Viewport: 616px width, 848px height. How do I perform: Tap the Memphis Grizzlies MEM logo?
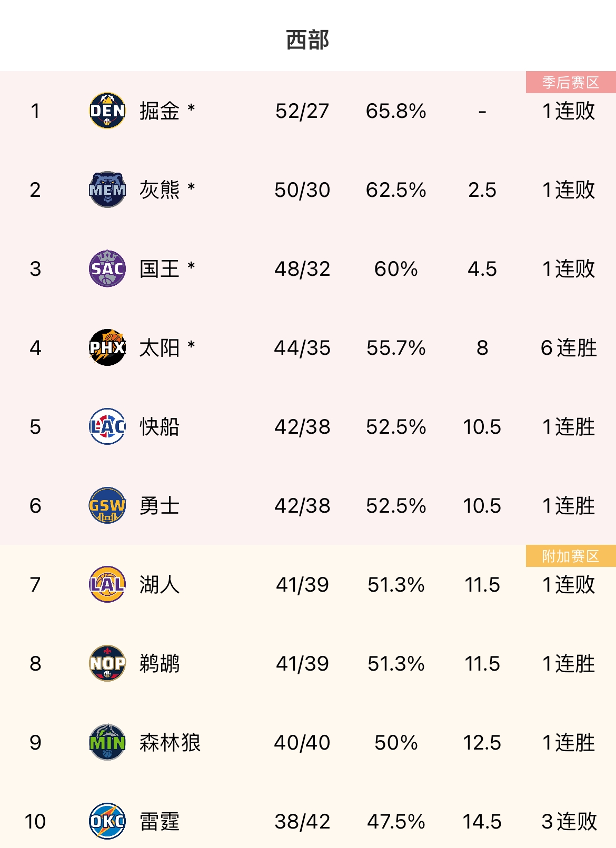107,189
